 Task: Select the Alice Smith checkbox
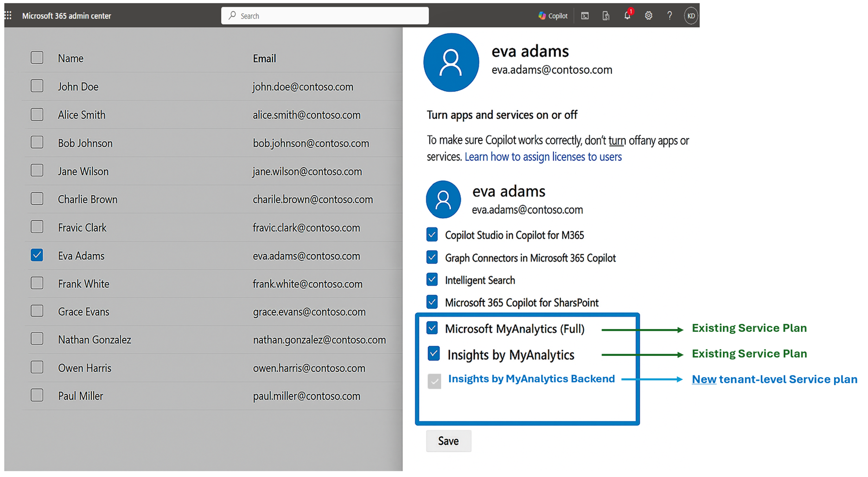point(37,114)
